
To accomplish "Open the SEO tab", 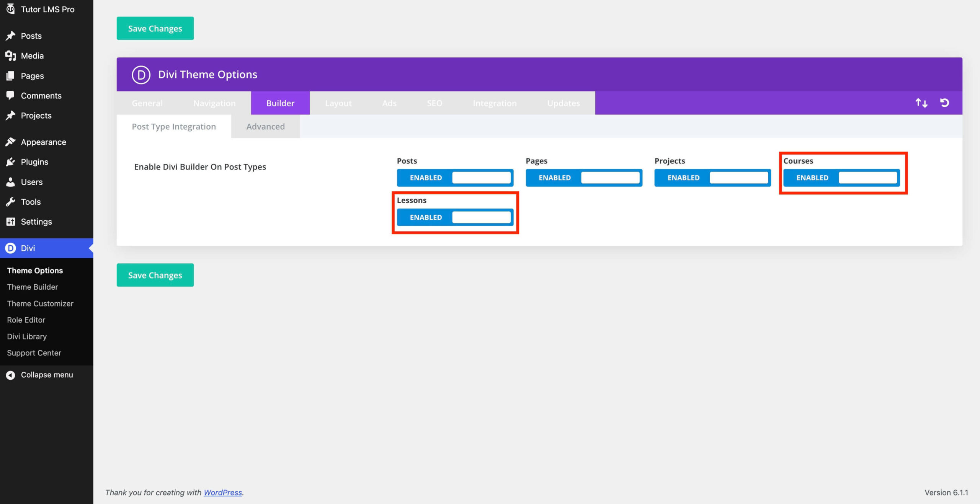I will point(434,103).
